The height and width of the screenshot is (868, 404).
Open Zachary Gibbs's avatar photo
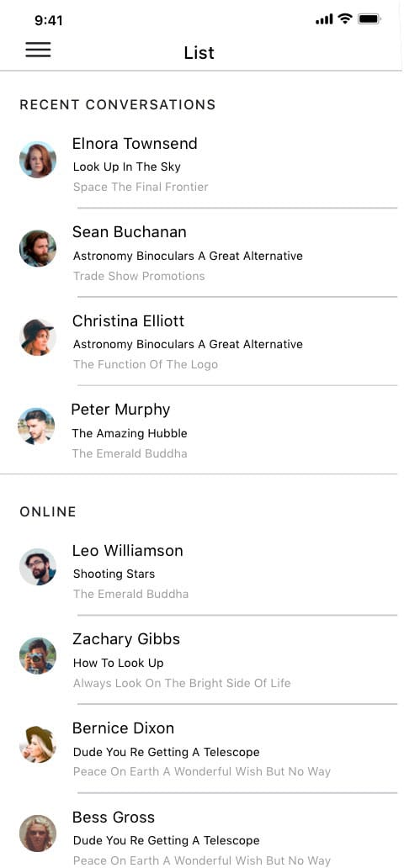tap(38, 656)
